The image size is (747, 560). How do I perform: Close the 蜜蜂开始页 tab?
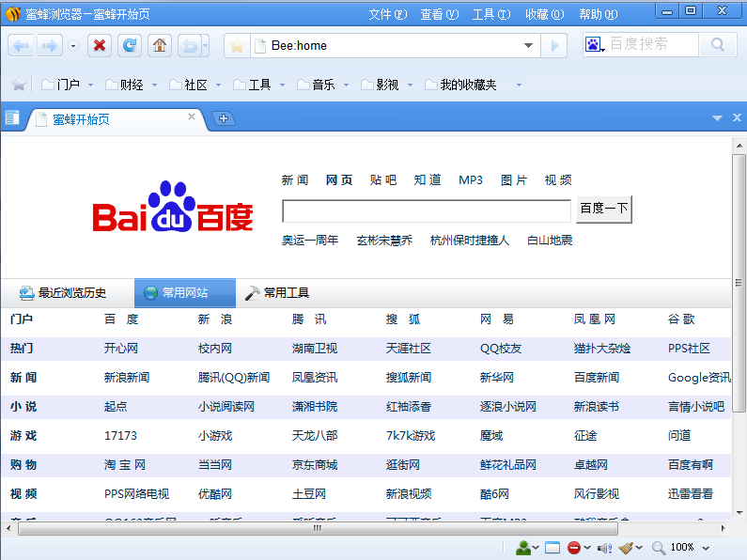[x=192, y=117]
